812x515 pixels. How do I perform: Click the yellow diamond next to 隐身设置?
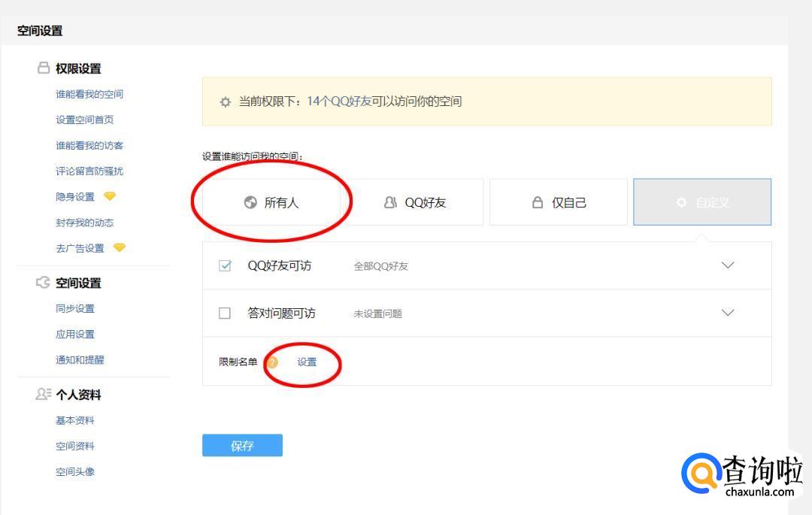click(109, 196)
